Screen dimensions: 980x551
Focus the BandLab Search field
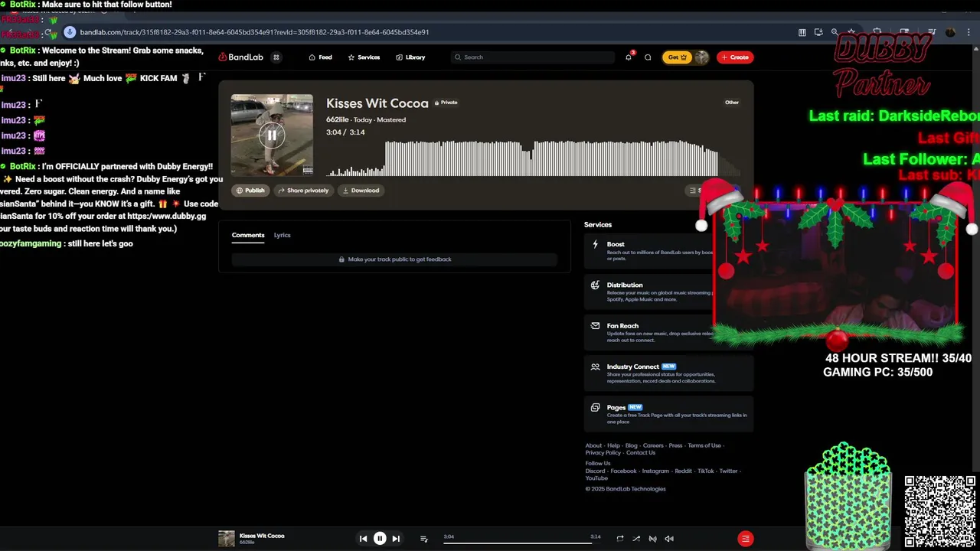(x=533, y=57)
